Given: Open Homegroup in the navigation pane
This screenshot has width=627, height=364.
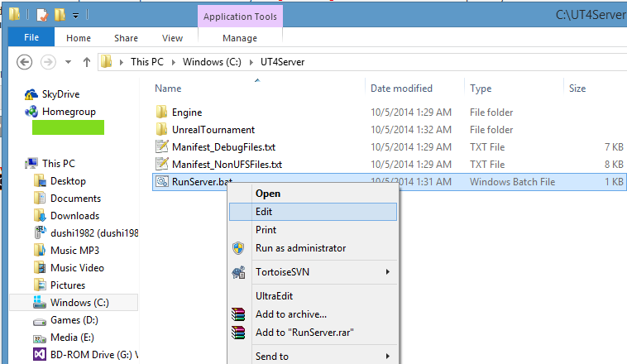Looking at the screenshot, I should pos(69,112).
